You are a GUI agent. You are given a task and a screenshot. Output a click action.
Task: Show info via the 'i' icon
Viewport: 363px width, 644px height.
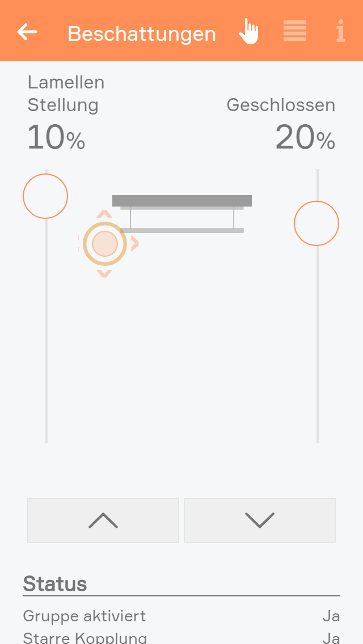[x=340, y=31]
